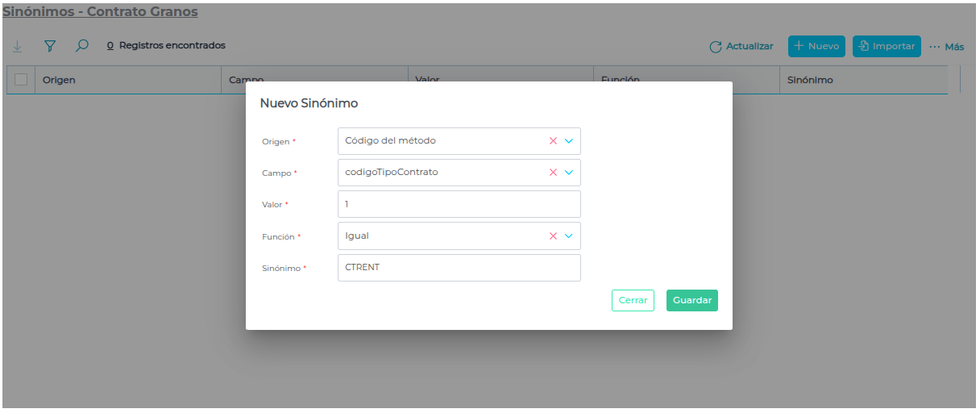Expand the Campo dropdown chevron

pos(569,172)
